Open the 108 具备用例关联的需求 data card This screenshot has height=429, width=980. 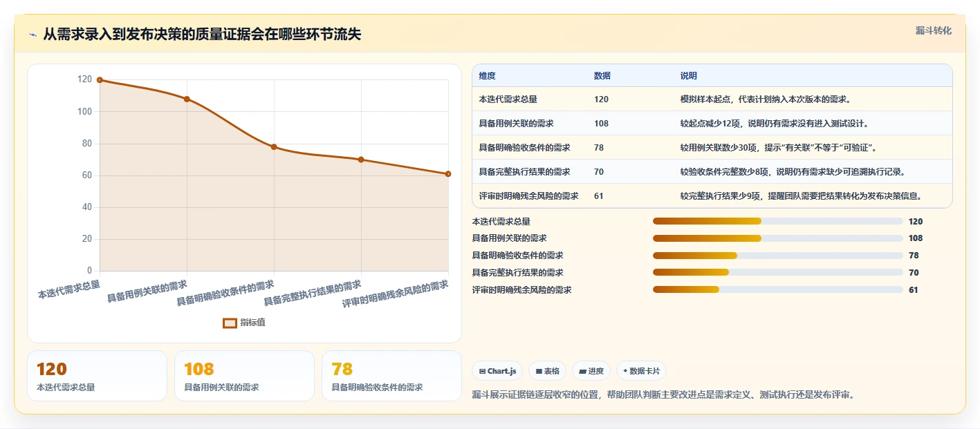coord(244,376)
